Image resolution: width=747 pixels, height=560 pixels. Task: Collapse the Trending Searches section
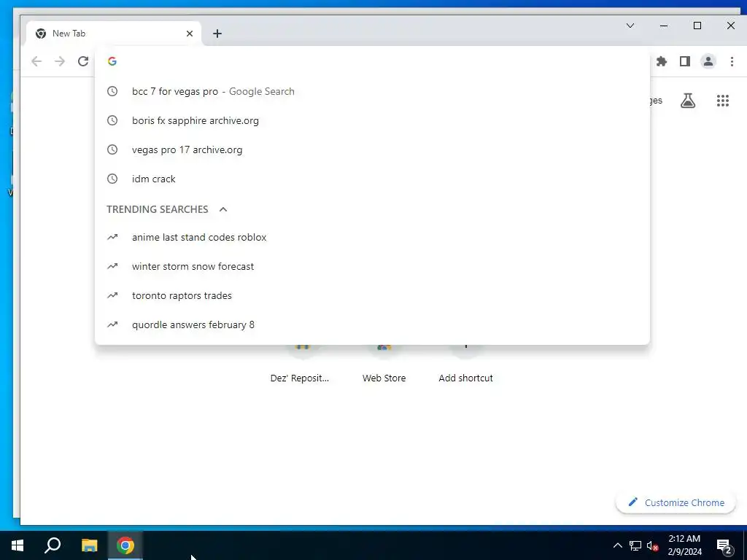click(x=223, y=209)
